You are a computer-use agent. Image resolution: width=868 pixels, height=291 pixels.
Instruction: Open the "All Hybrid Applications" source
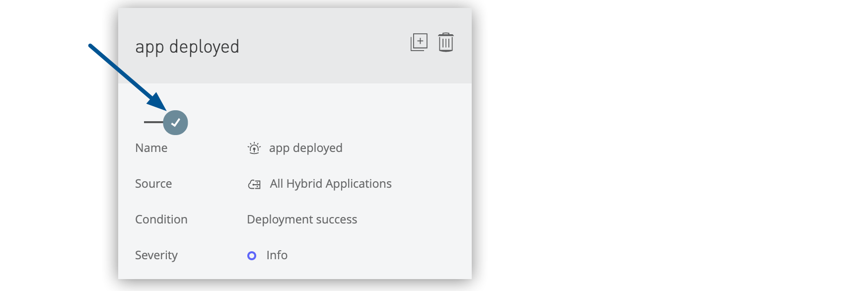(x=331, y=184)
